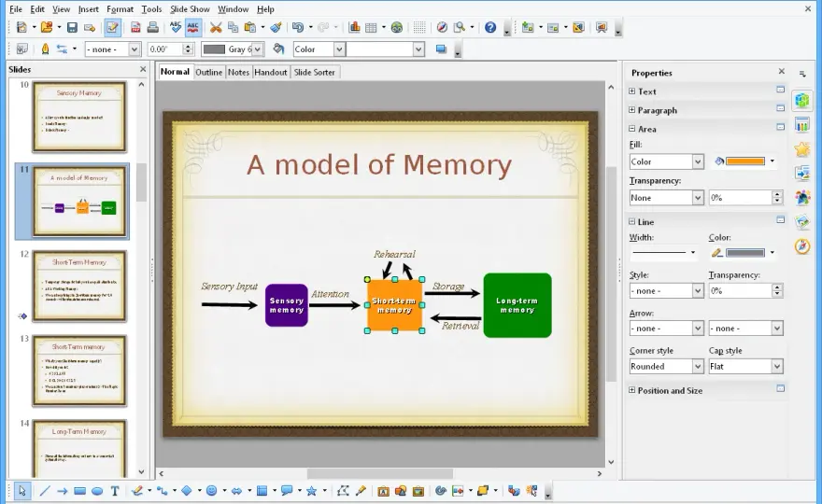The height and width of the screenshot is (504, 822).
Task: Select the Text tool
Action: point(115,491)
